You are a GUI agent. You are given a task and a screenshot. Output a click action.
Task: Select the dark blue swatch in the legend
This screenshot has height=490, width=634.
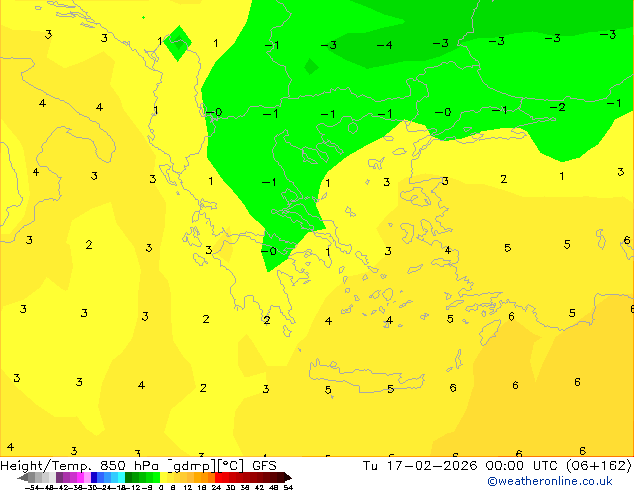(x=94, y=477)
